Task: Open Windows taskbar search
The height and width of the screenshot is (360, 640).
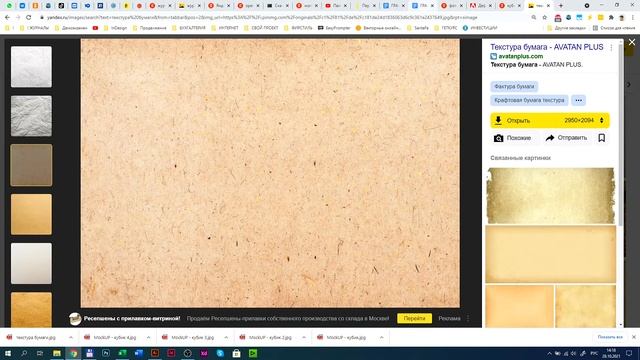Action: tap(24, 353)
